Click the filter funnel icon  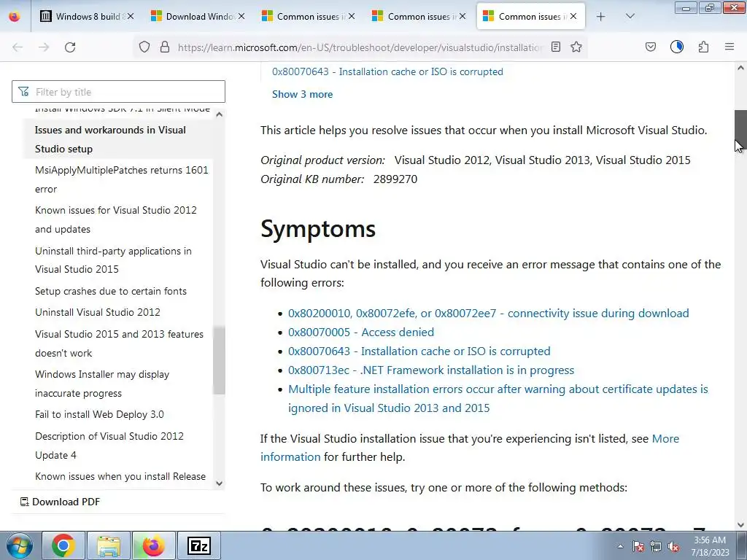pyautogui.click(x=23, y=92)
